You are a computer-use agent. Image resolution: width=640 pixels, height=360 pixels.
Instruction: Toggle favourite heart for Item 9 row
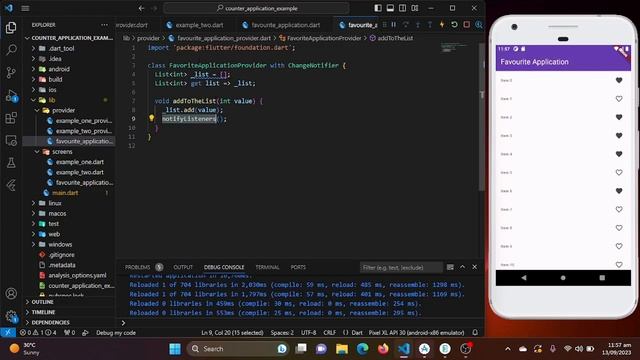click(x=619, y=246)
